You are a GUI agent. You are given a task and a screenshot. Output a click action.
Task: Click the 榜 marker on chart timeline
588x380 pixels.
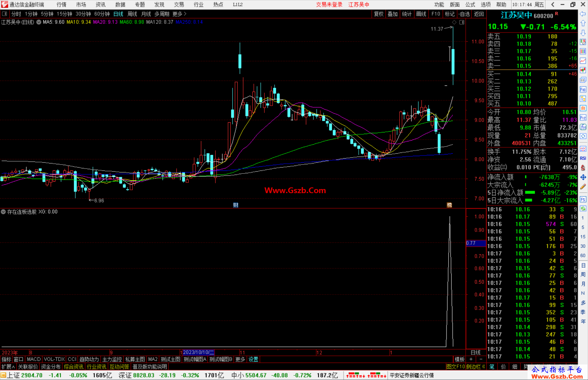(449, 205)
